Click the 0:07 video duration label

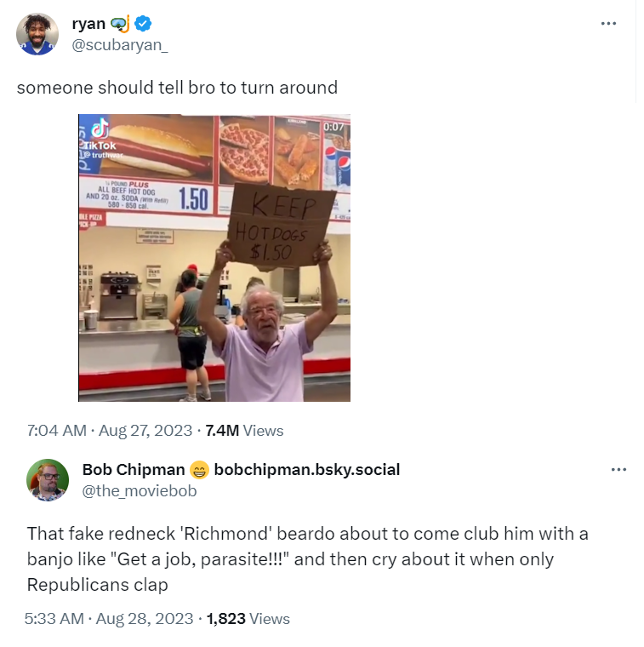[x=334, y=126]
